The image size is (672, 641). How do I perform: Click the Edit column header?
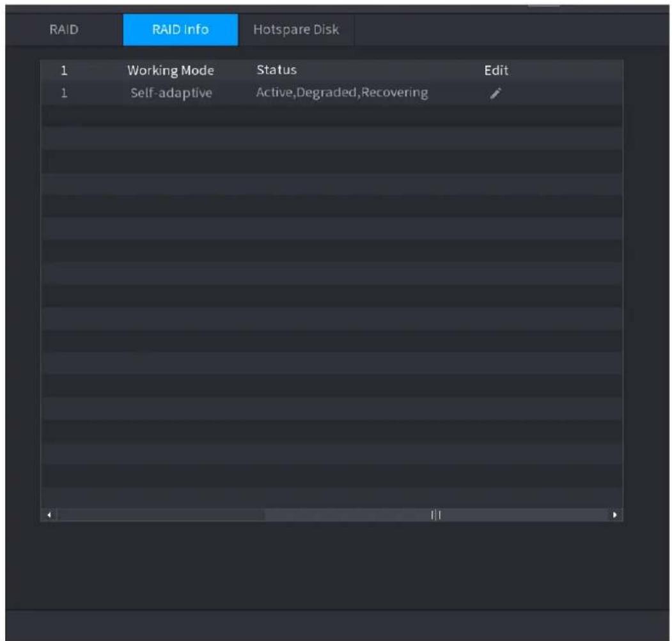496,70
